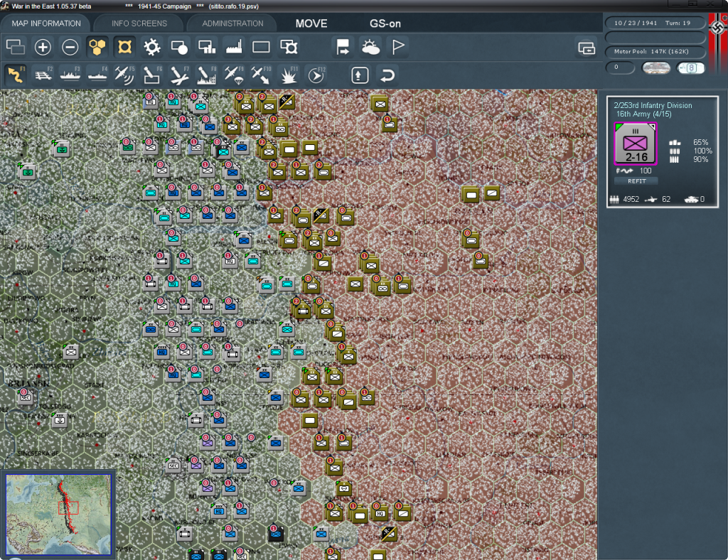728x560 pixels.
Task: Undo the last move with the return-arrow icon
Action: [387, 75]
